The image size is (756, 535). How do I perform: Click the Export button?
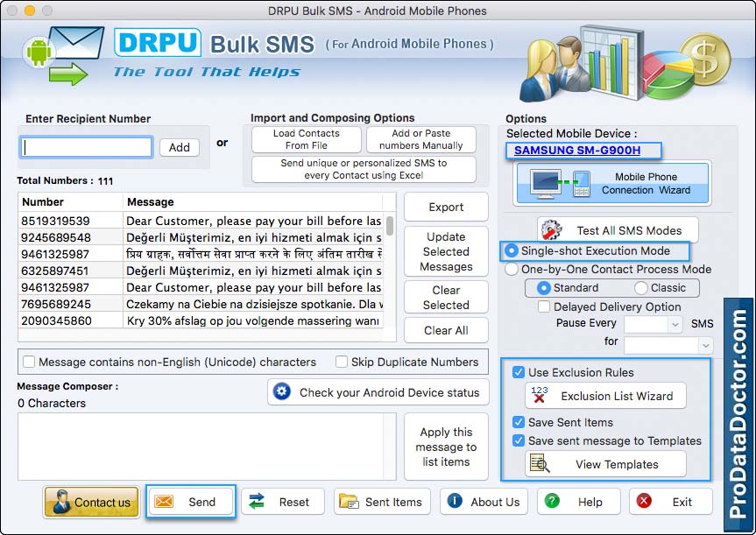point(446,207)
